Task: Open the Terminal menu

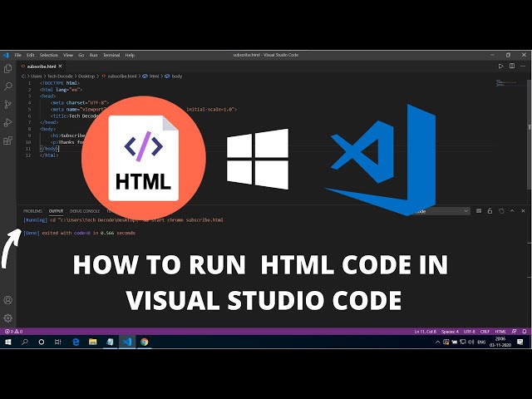Action: [x=111, y=55]
